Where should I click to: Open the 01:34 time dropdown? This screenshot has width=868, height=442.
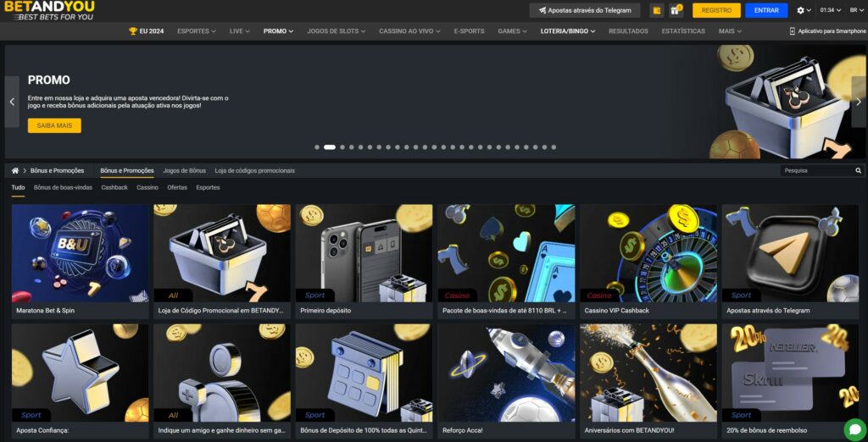coord(831,10)
